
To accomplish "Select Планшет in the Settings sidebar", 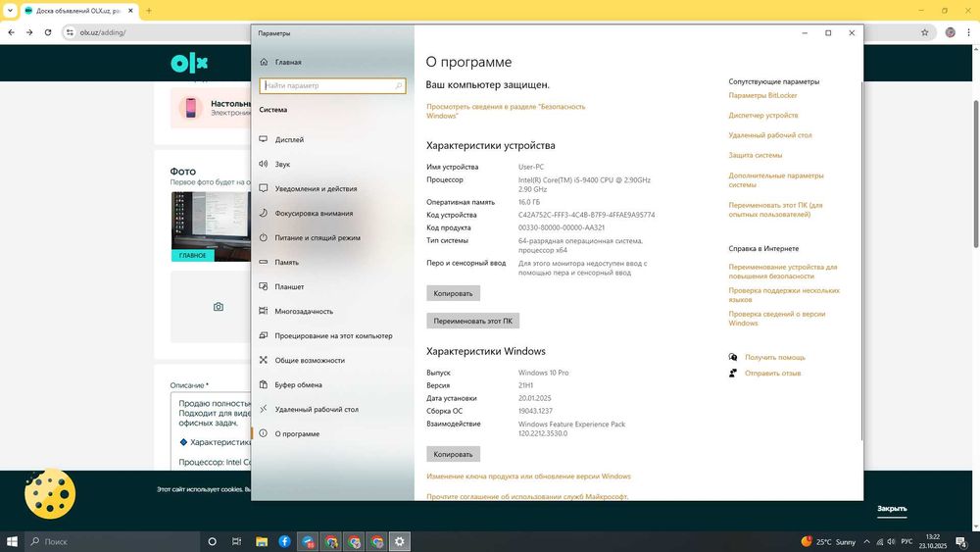I will tap(282, 286).
